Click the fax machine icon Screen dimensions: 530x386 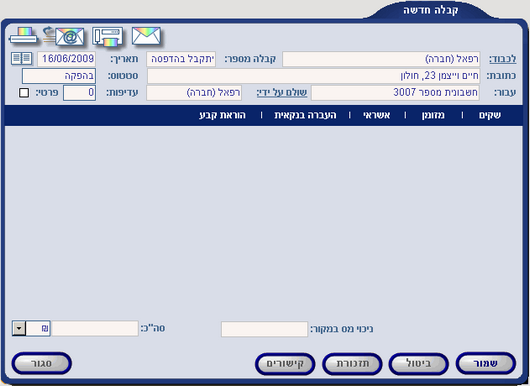107,37
